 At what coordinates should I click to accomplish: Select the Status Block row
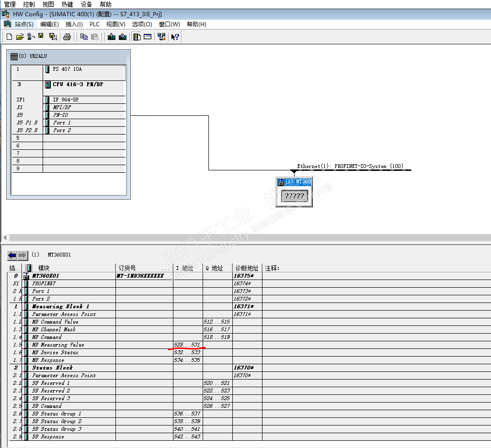pos(249,368)
